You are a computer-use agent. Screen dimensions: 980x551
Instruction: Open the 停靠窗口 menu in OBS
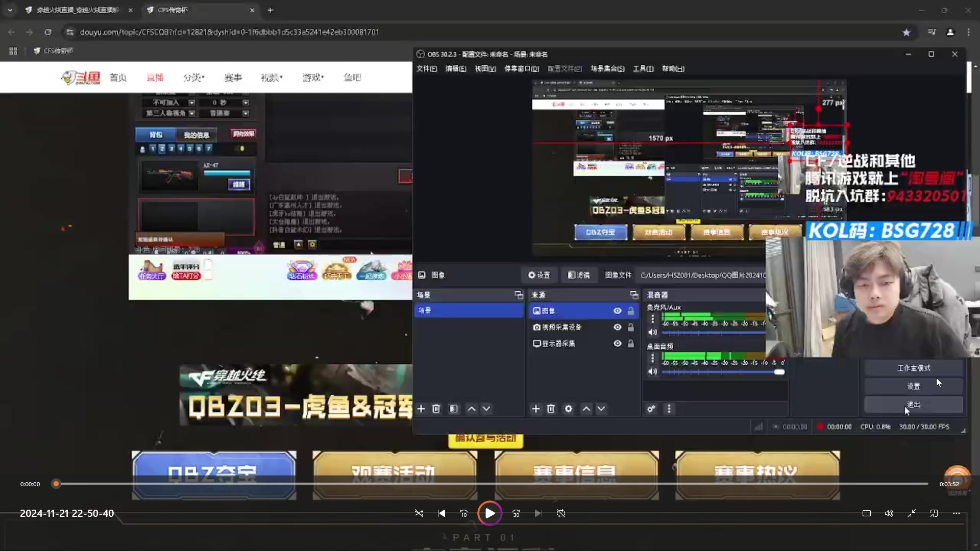pos(522,68)
